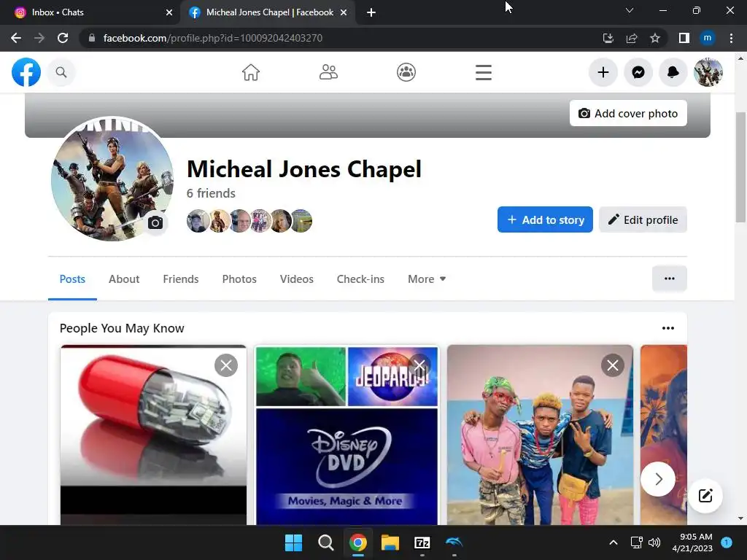
Task: Open Messenger chats icon
Action: pos(638,72)
